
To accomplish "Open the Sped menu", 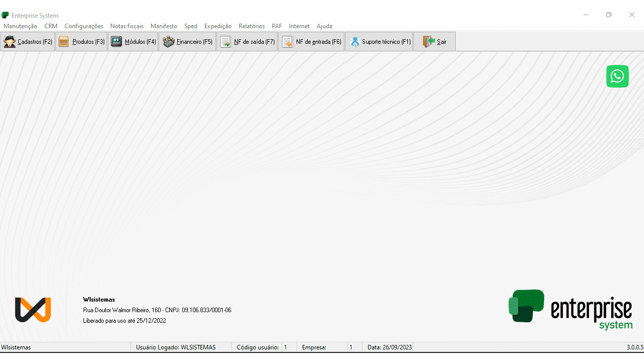I will [191, 26].
